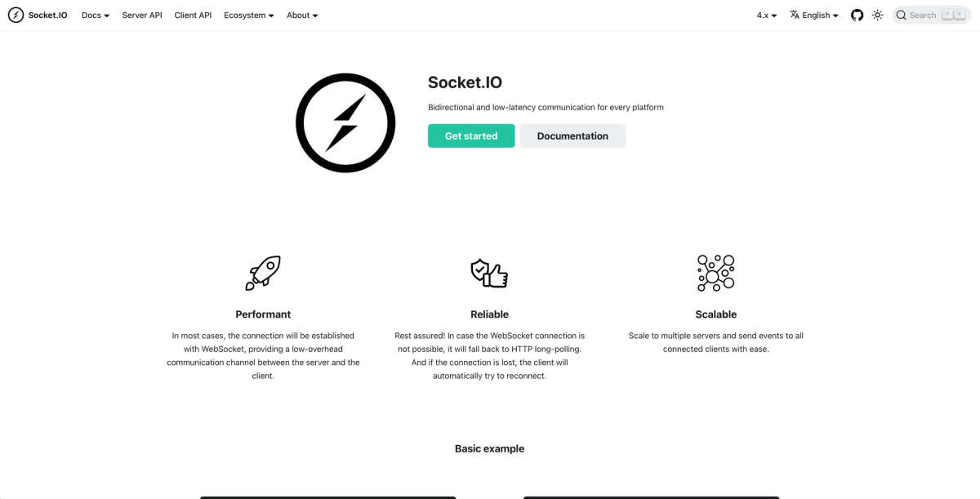Click the magnifier search icon
980x499 pixels.
[x=901, y=15]
